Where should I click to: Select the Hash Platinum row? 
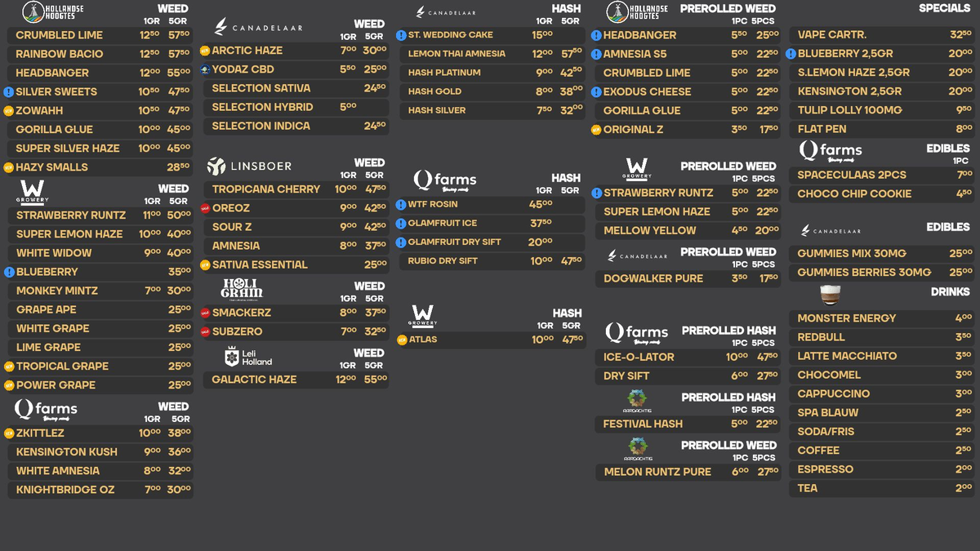coord(492,73)
